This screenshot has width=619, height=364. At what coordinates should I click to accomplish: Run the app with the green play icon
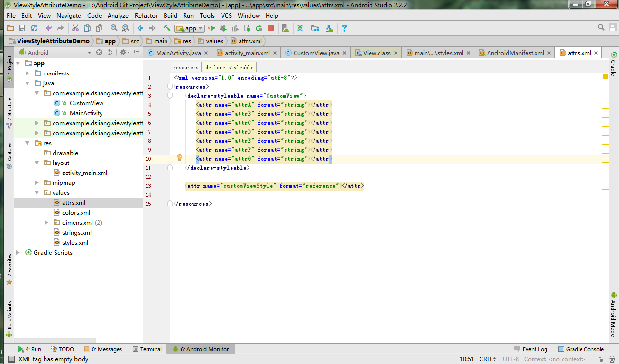(x=212, y=28)
